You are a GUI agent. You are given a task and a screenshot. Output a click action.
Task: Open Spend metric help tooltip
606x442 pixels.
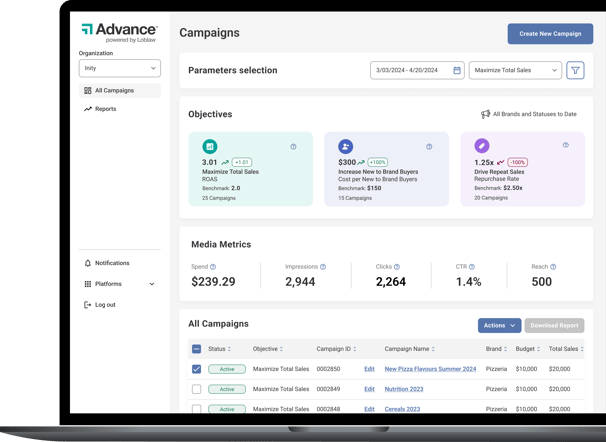[x=213, y=267]
